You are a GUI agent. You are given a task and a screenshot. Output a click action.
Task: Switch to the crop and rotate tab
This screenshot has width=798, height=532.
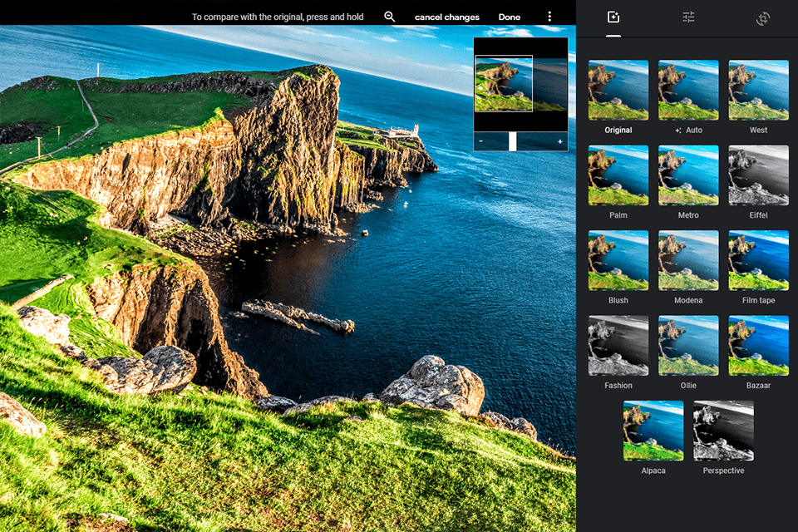pyautogui.click(x=764, y=16)
